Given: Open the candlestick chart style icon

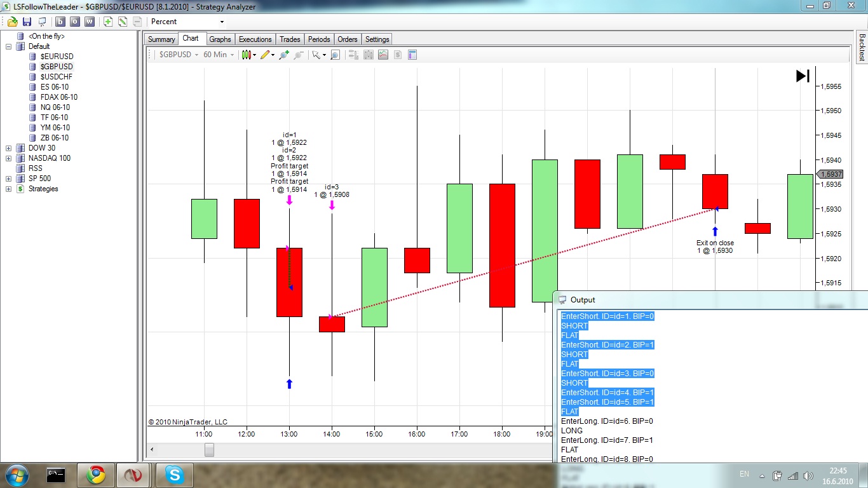Looking at the screenshot, I should [248, 55].
